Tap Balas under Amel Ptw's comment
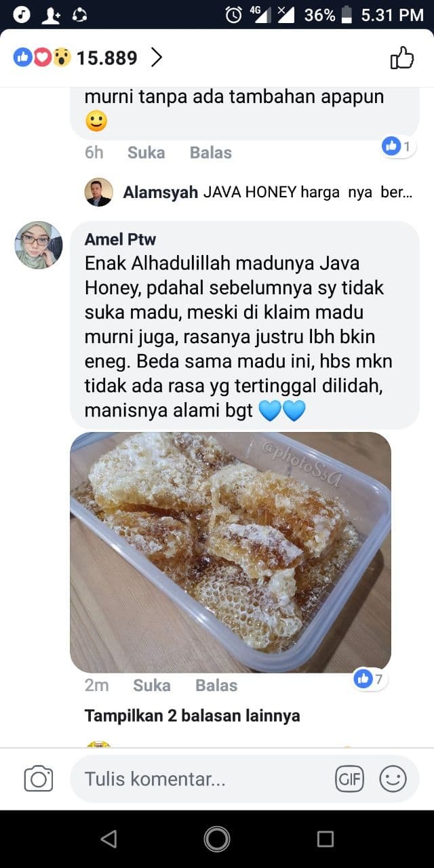This screenshot has width=434, height=868. tap(216, 686)
